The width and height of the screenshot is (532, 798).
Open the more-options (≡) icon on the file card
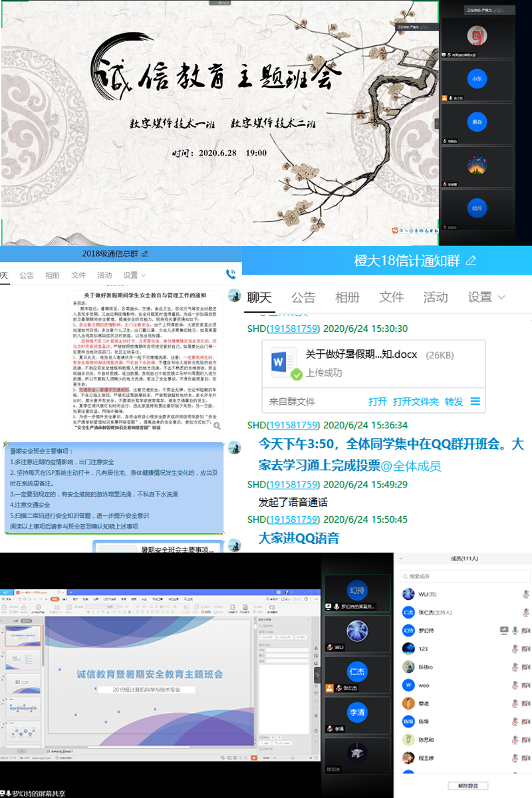coord(475,402)
